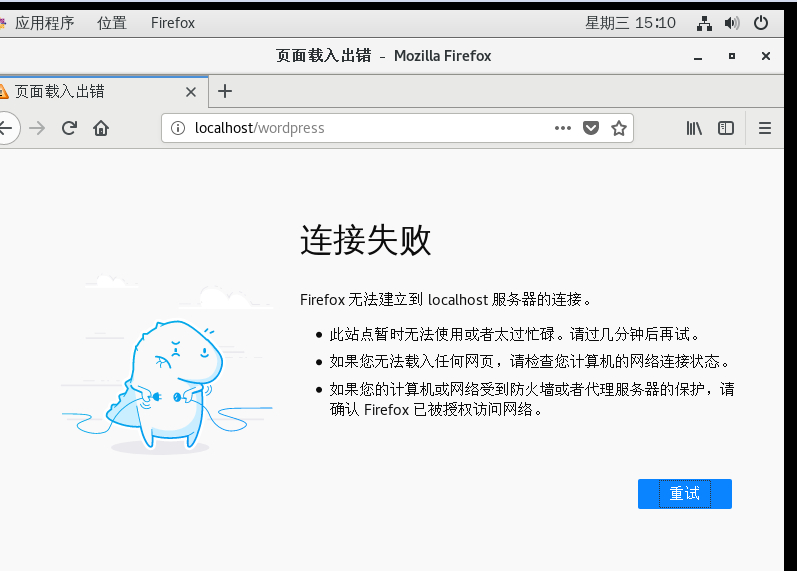This screenshot has width=797, height=571.
Task: Open the 位置 menu
Action: click(112, 23)
